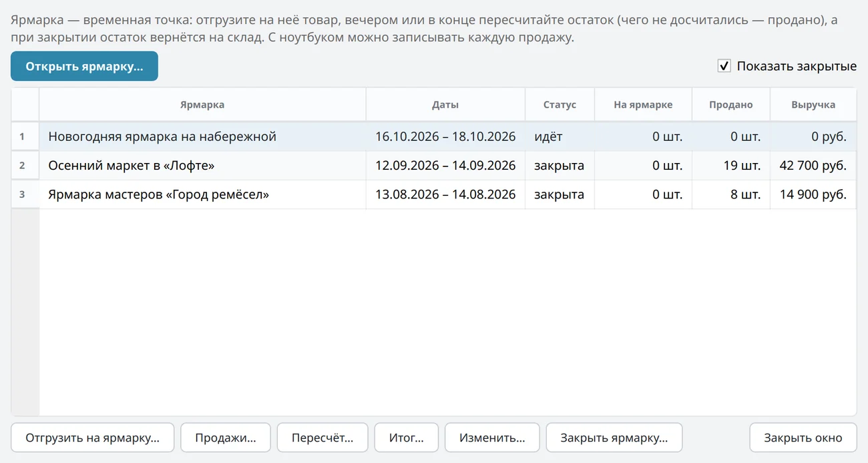Show the «Итог...» summary

click(x=407, y=438)
